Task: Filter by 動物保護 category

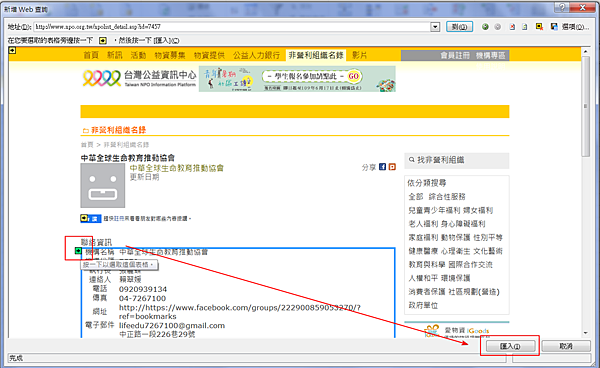Action: coord(455,238)
